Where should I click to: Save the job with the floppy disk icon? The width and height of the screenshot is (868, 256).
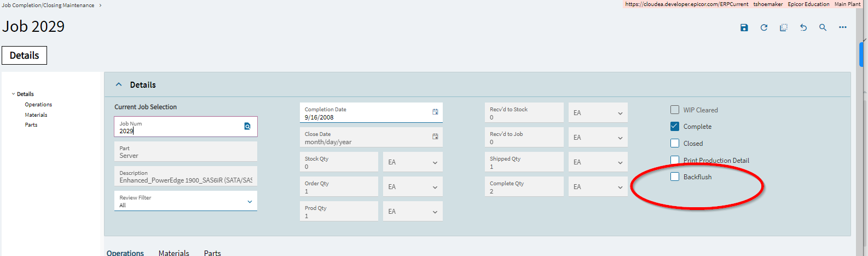click(744, 27)
